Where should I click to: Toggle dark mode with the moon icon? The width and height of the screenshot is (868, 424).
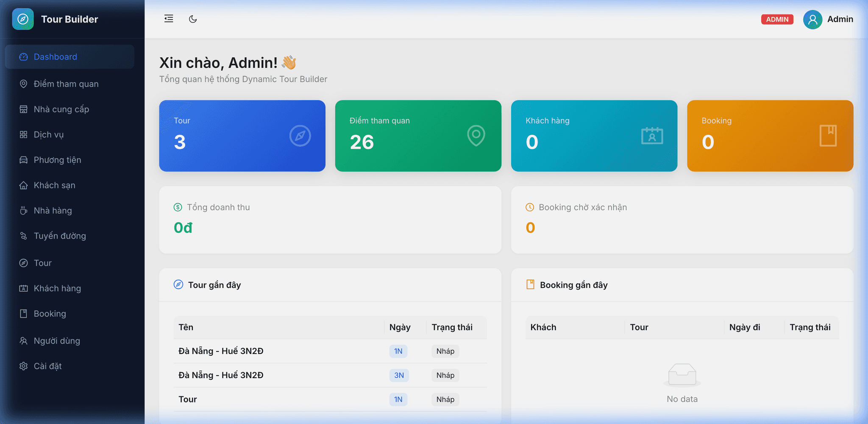coord(193,19)
